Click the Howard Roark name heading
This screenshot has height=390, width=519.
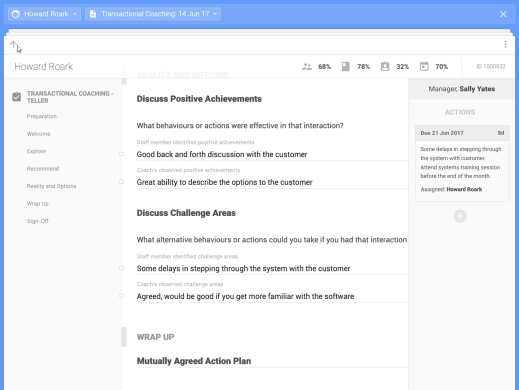44,67
